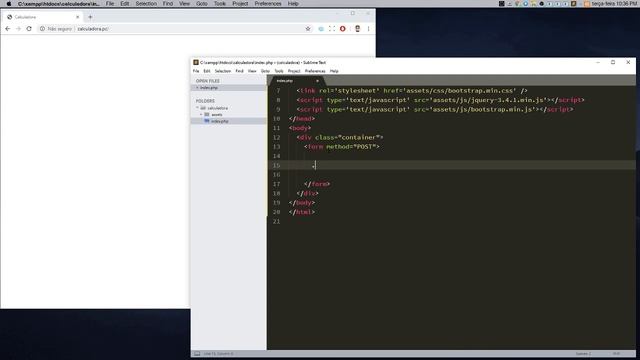This screenshot has width=640, height=360.
Task: Select index.php in the Folders tree
Action: point(229,121)
